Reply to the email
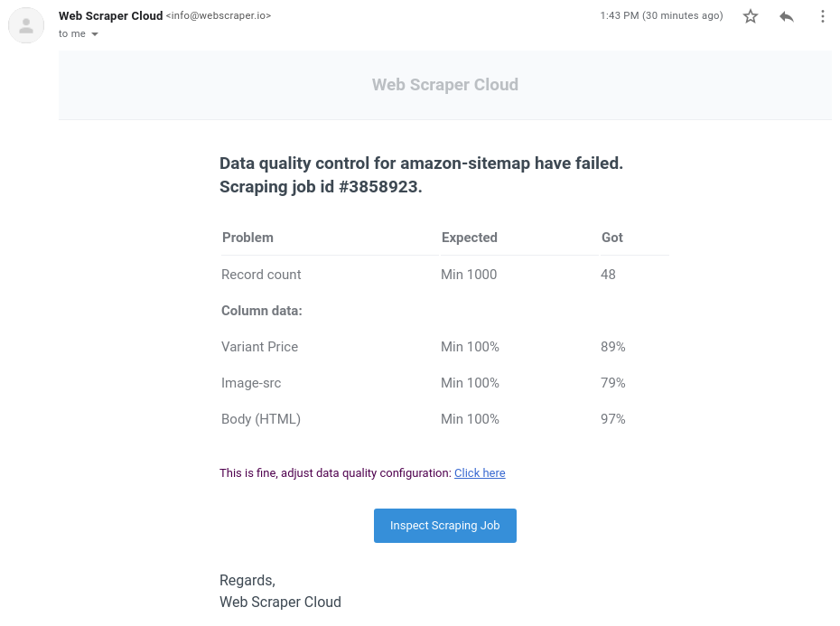 [786, 15]
